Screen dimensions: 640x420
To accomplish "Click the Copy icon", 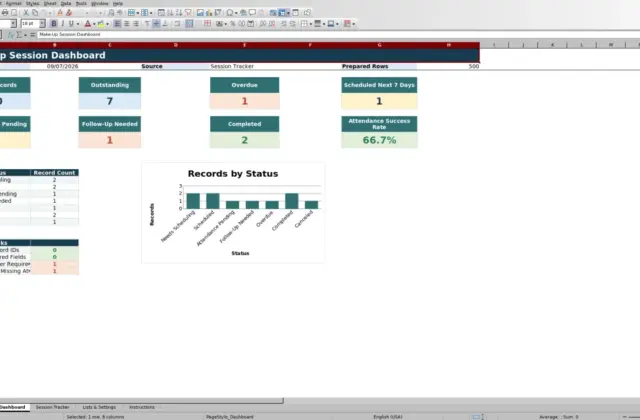I will tap(35, 13).
